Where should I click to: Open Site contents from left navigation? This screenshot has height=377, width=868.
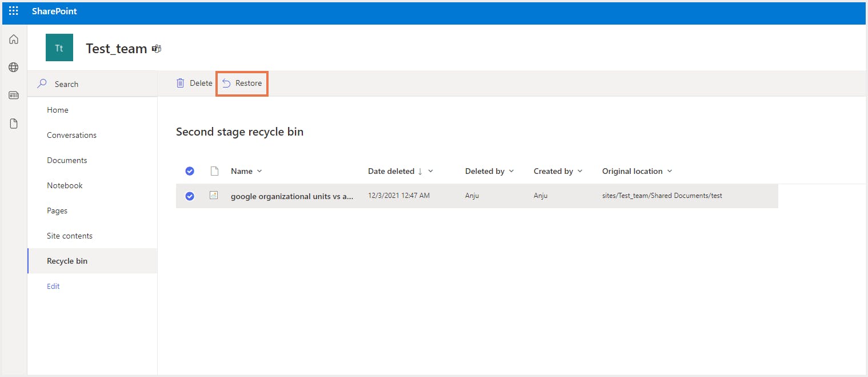click(x=70, y=236)
